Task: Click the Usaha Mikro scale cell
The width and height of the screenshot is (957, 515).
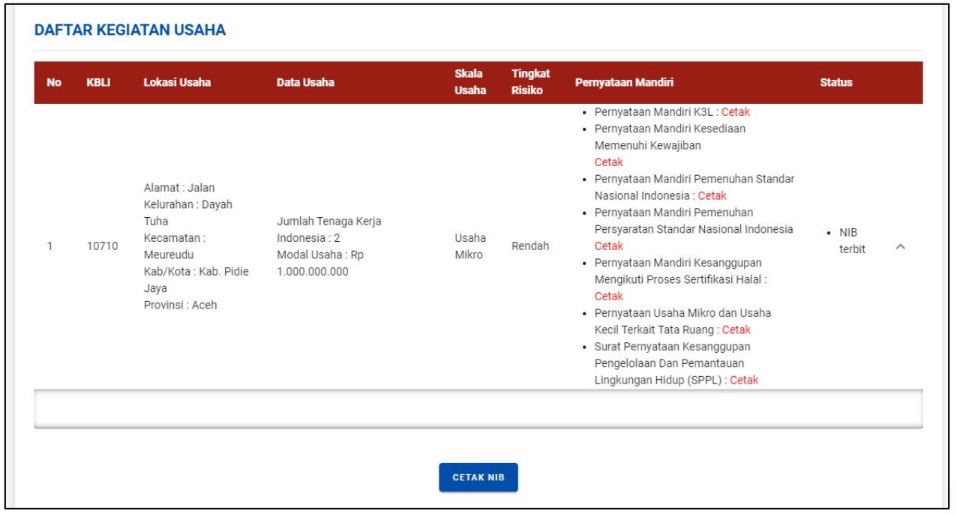Action: [470, 246]
